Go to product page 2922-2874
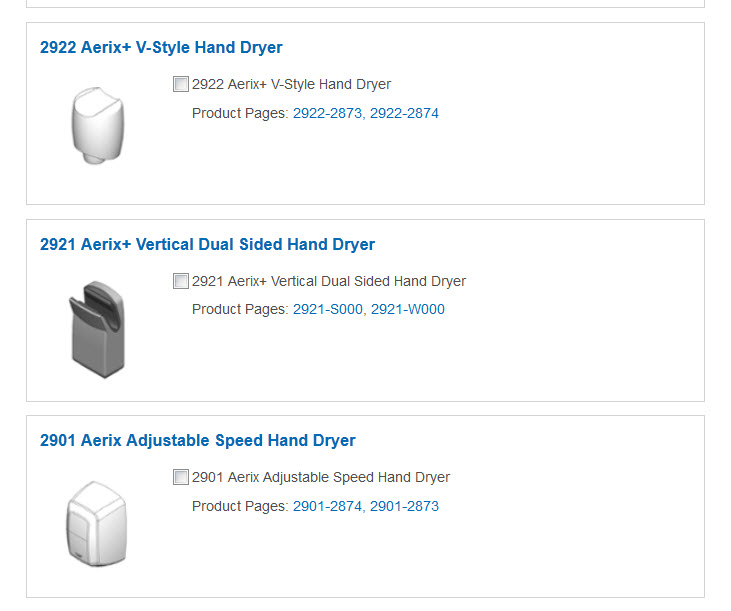The image size is (731, 611). point(404,113)
